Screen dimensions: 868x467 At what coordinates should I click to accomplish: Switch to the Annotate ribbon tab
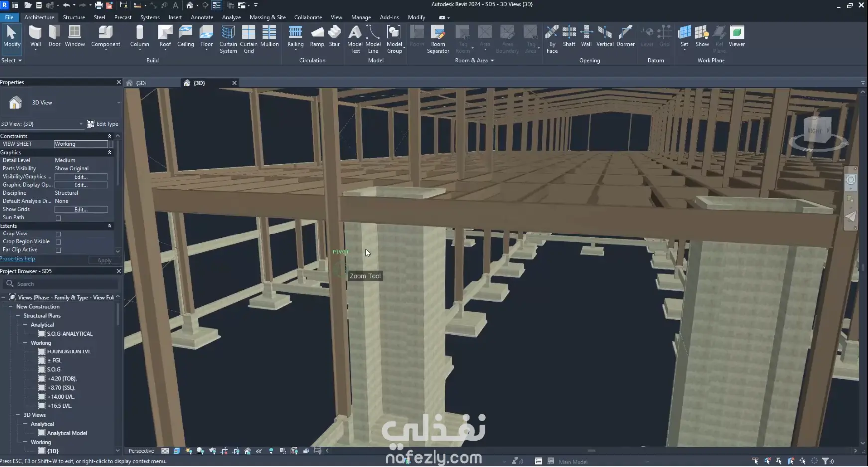[x=202, y=17]
